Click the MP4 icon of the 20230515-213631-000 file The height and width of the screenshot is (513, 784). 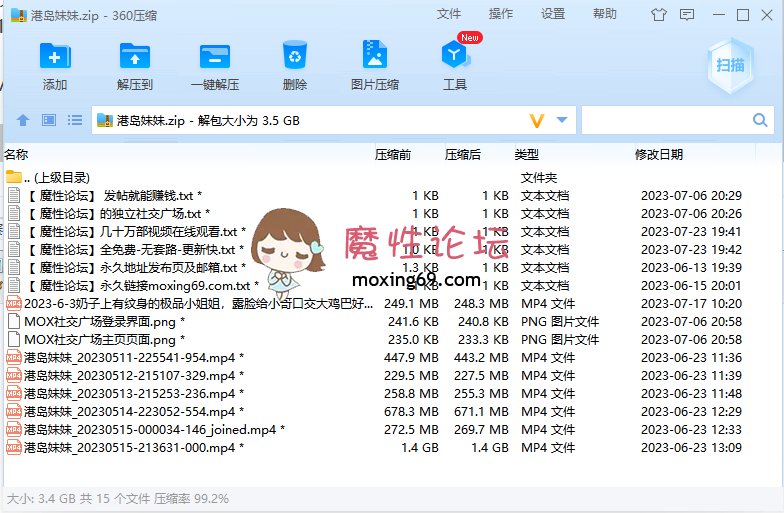[x=14, y=448]
